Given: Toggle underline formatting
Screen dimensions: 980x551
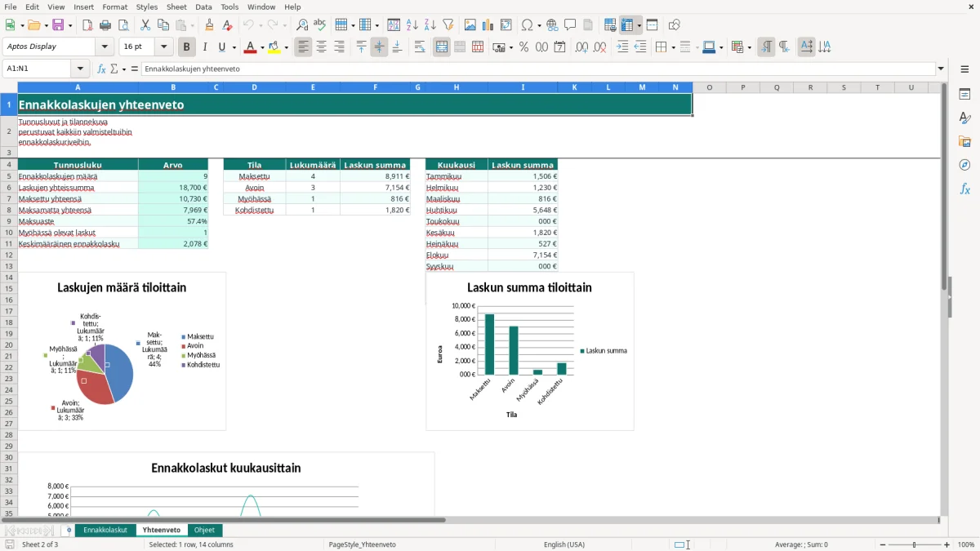Looking at the screenshot, I should pos(221,47).
